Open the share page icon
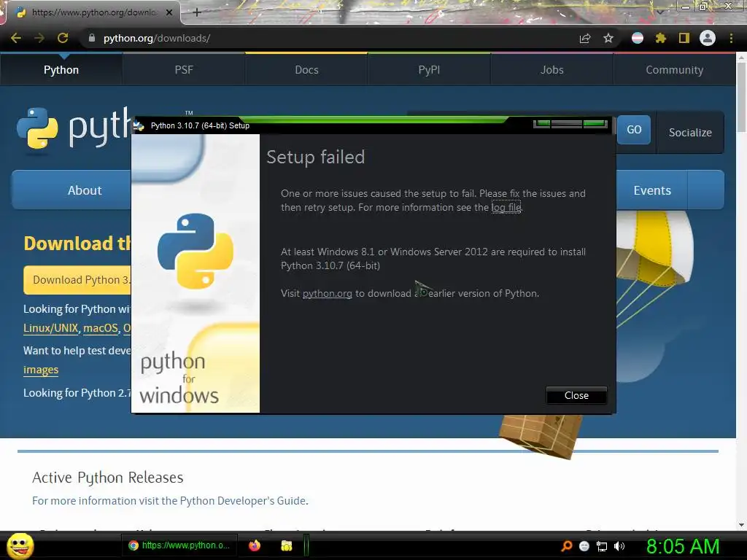The height and width of the screenshot is (560, 747). tap(585, 38)
